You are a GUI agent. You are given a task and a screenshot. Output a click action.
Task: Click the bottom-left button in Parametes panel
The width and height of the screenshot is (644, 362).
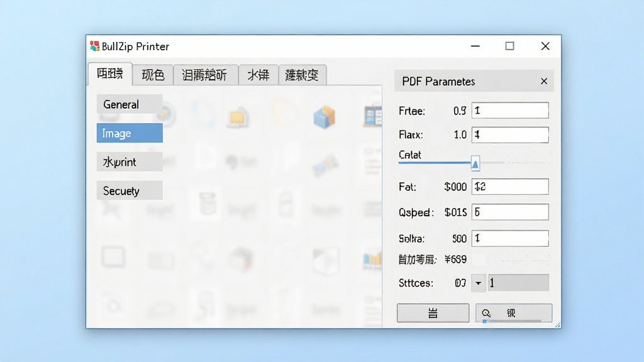click(433, 313)
